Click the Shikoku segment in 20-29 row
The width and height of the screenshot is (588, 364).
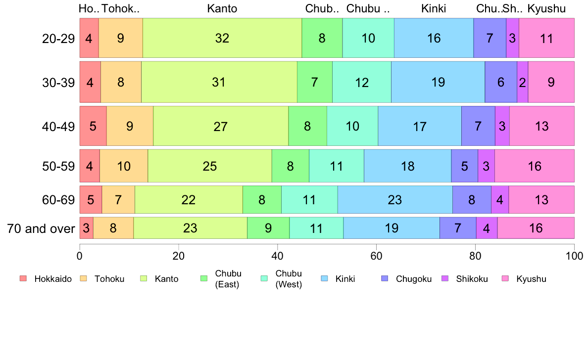coord(513,38)
